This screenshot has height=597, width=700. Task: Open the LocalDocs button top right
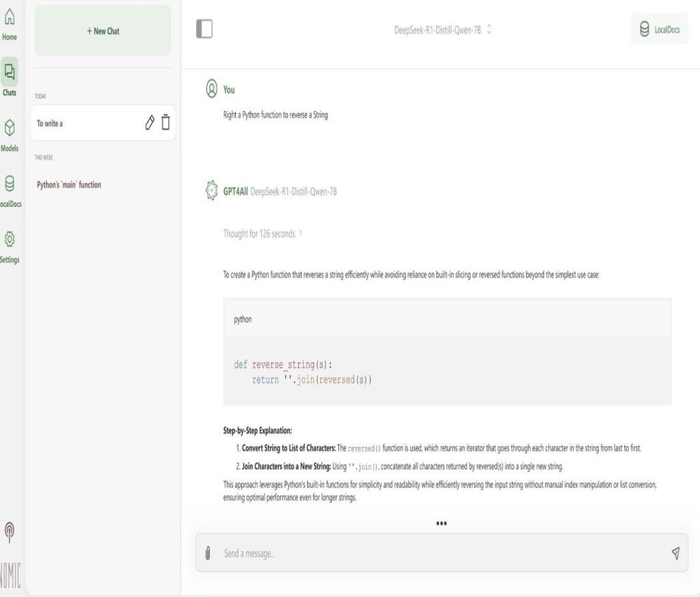[658, 29]
